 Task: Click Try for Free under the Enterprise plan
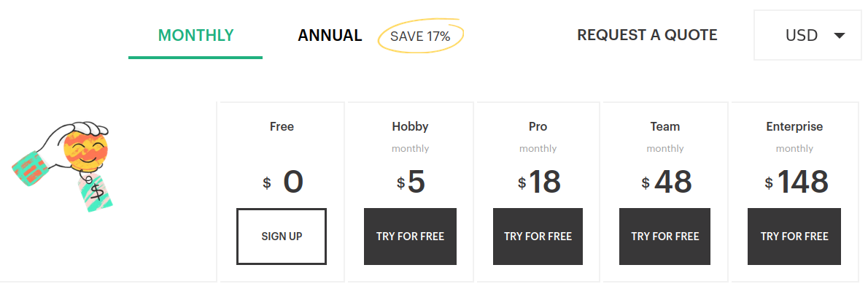(794, 237)
